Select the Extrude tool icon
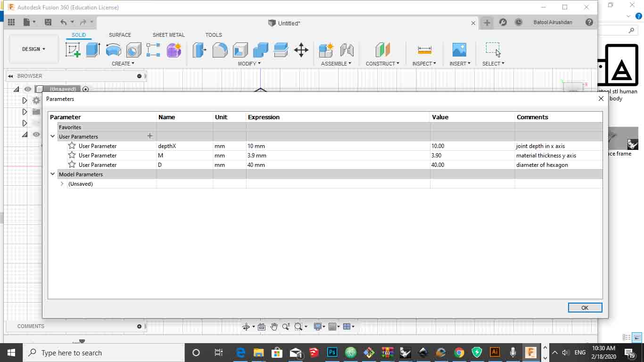The image size is (644, 362). [x=93, y=49]
